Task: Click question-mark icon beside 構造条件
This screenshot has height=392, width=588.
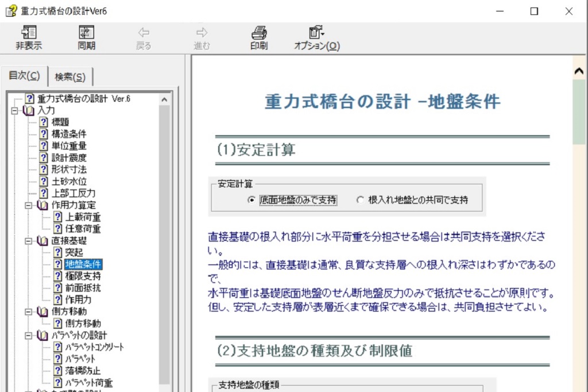Action: pos(44,134)
